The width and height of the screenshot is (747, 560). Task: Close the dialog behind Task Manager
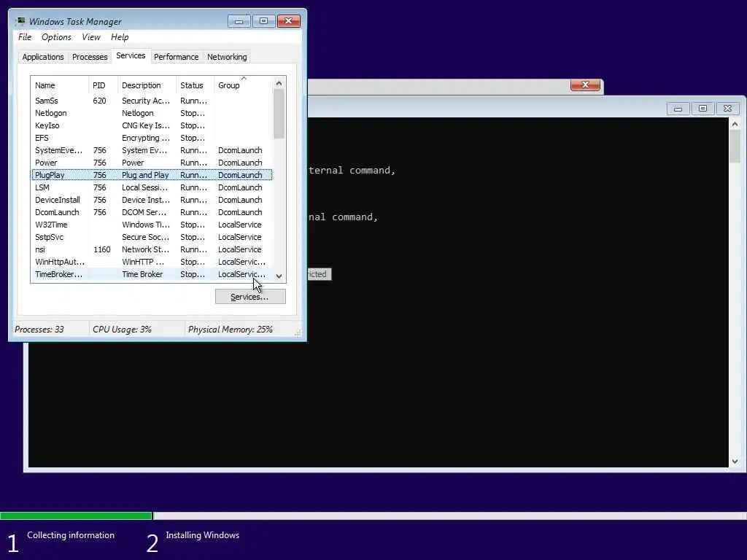pos(585,85)
